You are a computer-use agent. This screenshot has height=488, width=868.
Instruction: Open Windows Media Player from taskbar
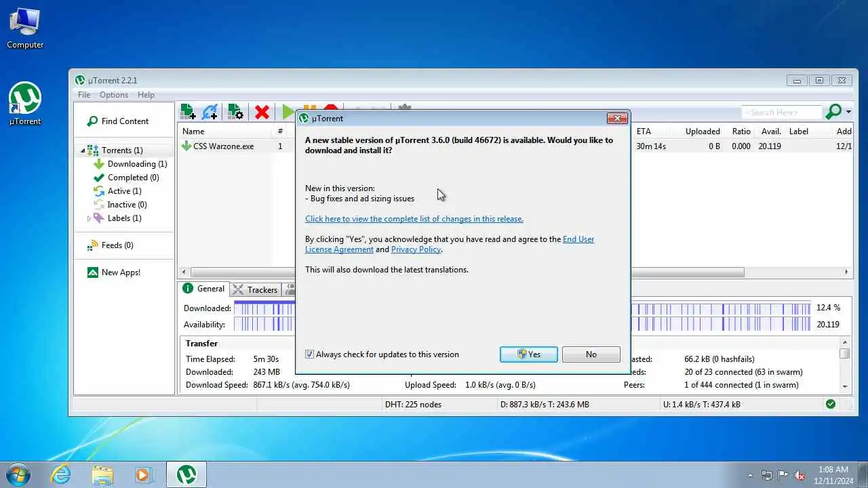[143, 474]
